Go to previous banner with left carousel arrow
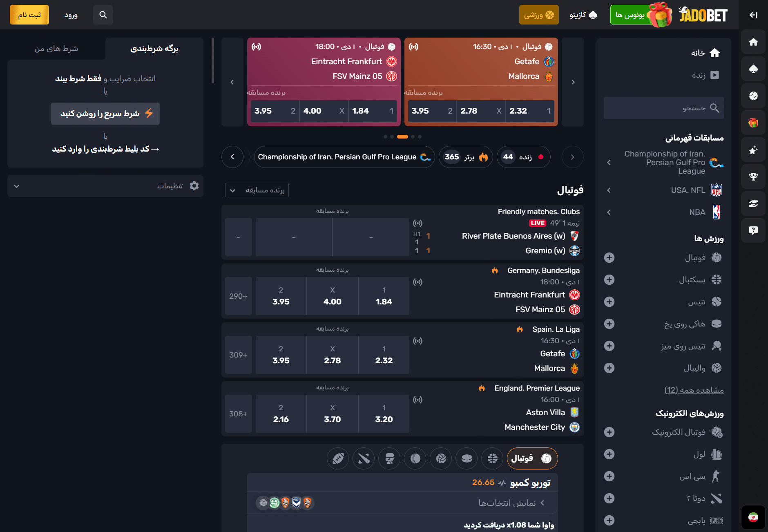Image resolution: width=768 pixels, height=532 pixels. point(232,82)
